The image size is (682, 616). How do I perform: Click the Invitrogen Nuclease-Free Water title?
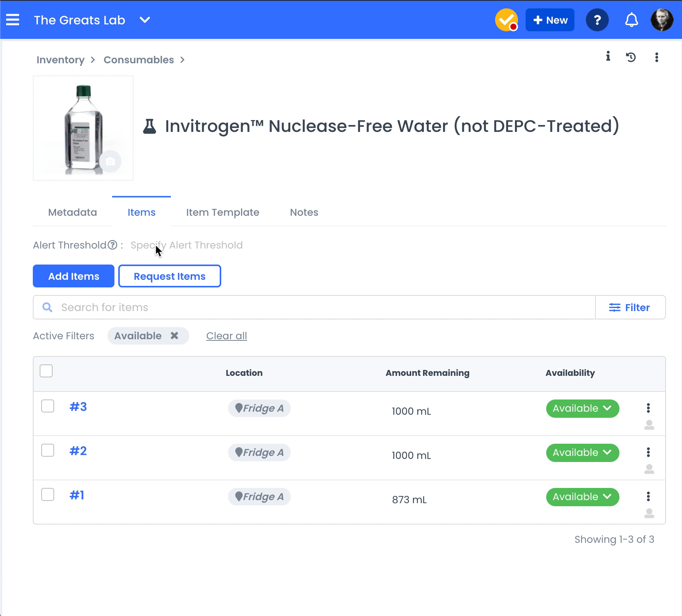pyautogui.click(x=392, y=126)
